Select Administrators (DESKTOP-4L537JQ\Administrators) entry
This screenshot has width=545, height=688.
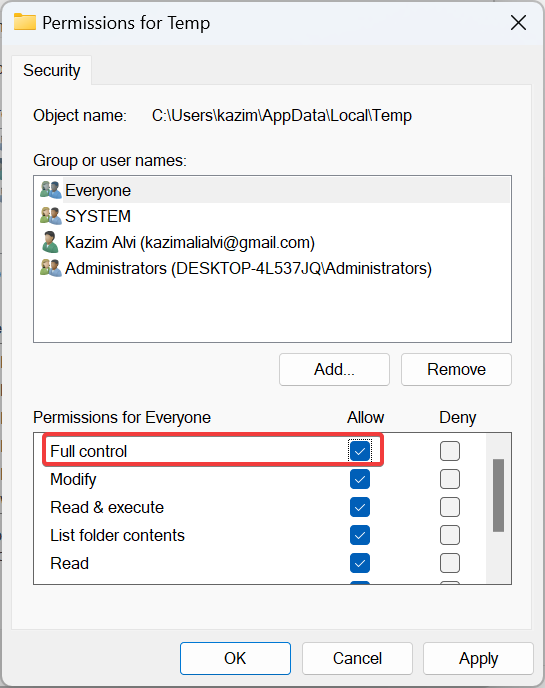272,268
